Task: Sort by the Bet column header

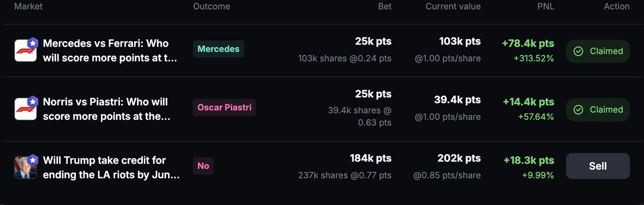Action: [384, 6]
